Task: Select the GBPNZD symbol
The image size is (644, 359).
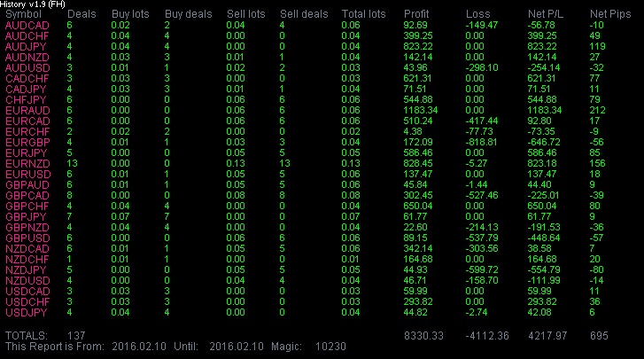Action: pyautogui.click(x=27, y=228)
